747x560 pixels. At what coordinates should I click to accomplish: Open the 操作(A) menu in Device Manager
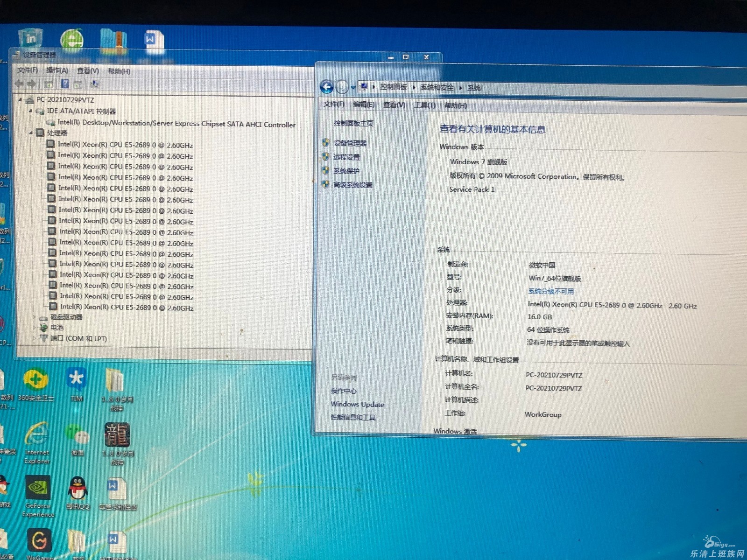(x=57, y=70)
